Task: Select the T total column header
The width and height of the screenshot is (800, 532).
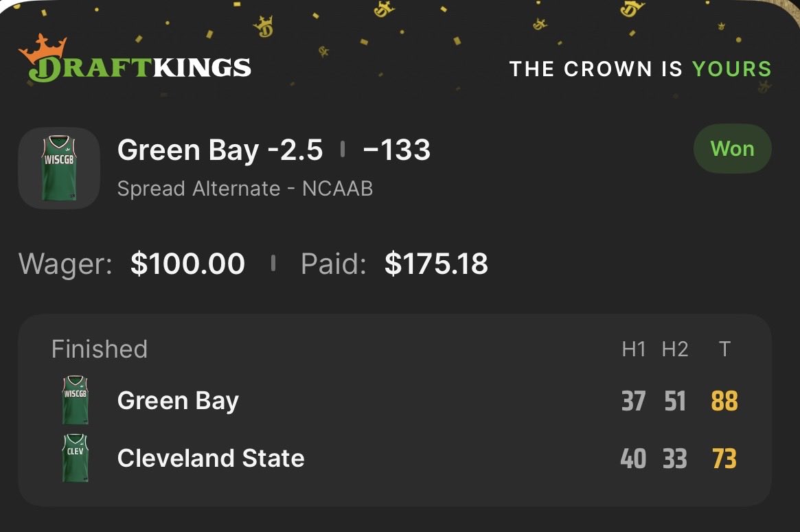Action: (724, 349)
